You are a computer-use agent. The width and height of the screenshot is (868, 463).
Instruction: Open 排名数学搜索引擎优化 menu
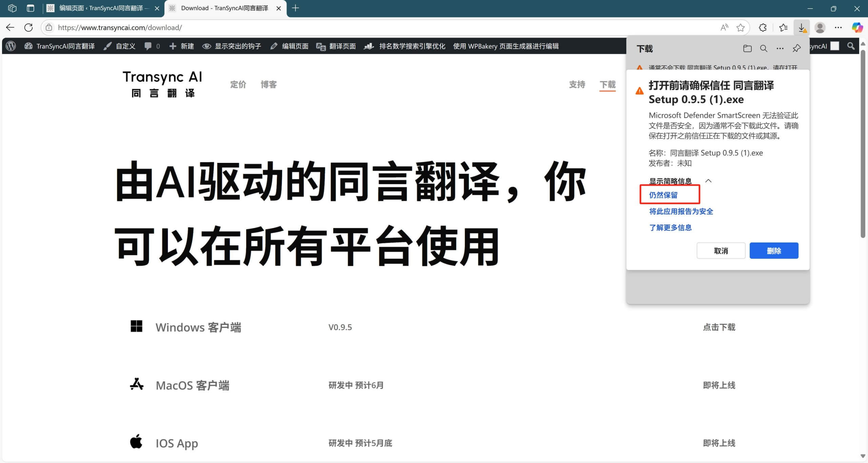click(x=405, y=46)
